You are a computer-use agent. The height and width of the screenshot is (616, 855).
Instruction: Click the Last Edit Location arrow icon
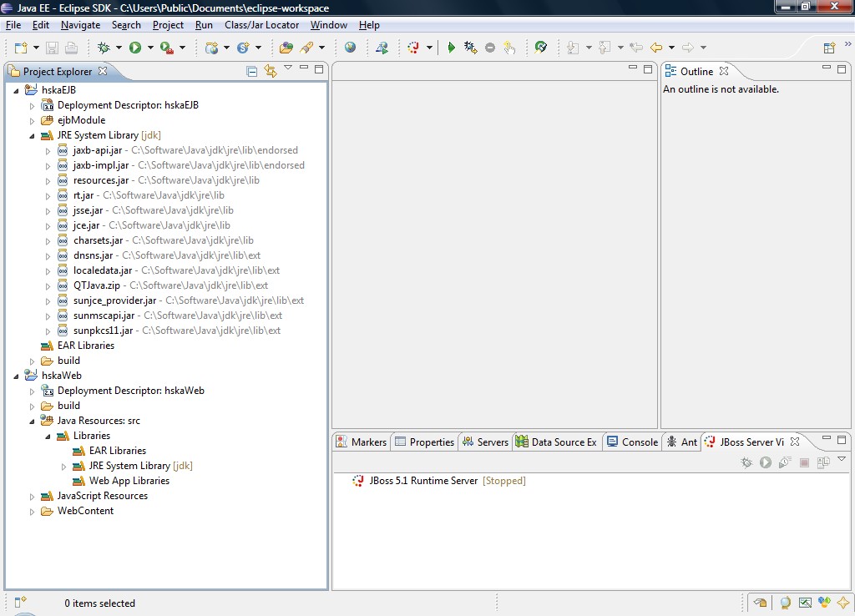(635, 48)
